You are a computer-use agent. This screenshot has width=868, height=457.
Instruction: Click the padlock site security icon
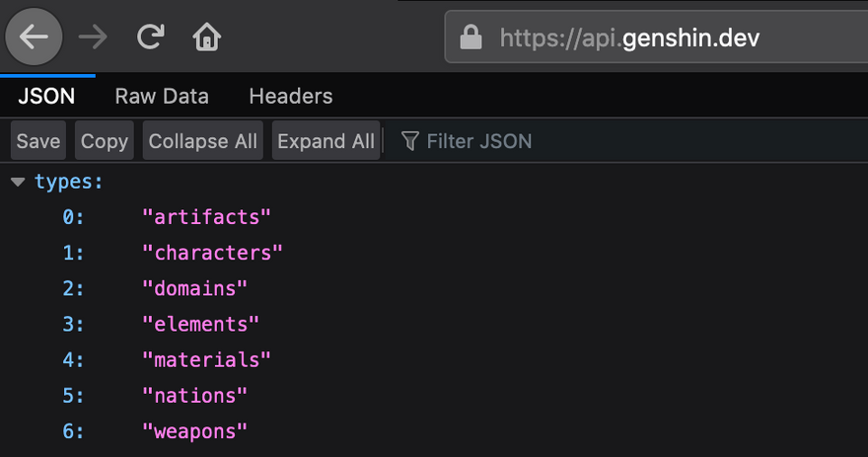tap(471, 38)
